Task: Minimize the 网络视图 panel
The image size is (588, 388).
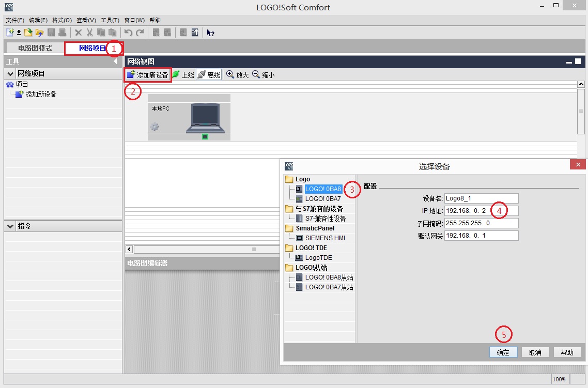Action: coord(569,62)
